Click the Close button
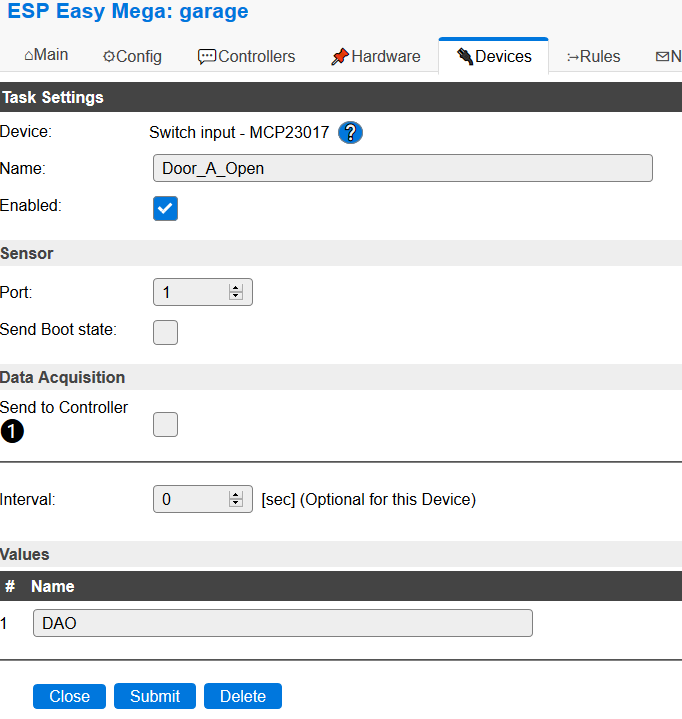Screen dimensions: 682x719 point(69,696)
